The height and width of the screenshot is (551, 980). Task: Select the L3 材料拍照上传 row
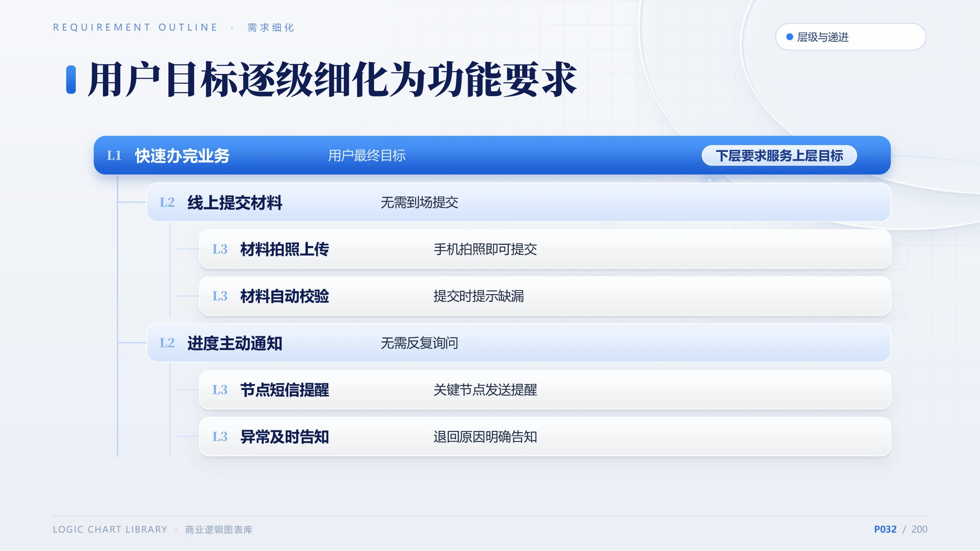click(545, 249)
